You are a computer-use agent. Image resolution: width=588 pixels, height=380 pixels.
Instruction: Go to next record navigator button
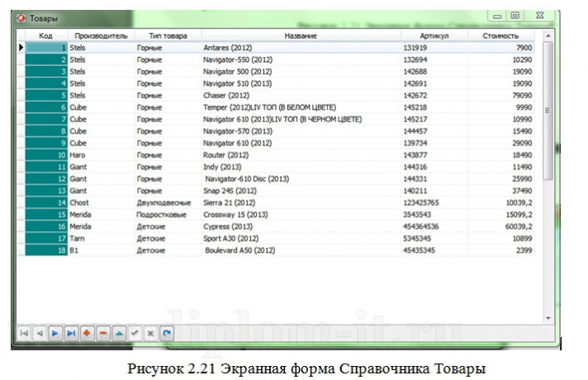(x=55, y=333)
